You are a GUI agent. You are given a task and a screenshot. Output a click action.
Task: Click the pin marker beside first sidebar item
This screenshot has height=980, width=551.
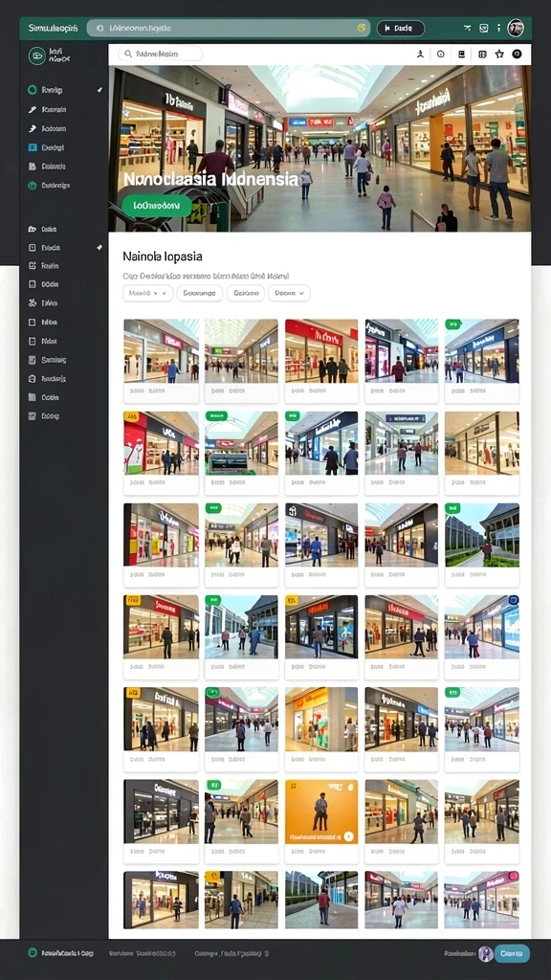[x=99, y=90]
